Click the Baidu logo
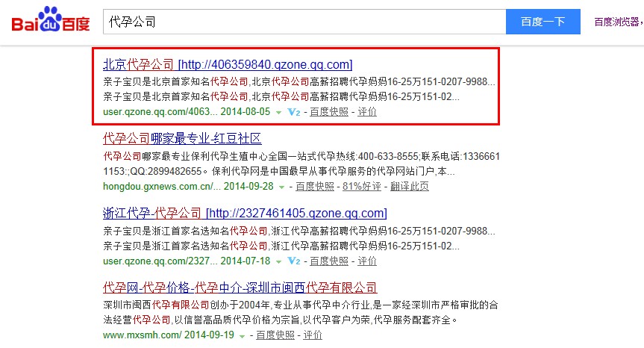This screenshot has width=644, height=348. (51, 21)
